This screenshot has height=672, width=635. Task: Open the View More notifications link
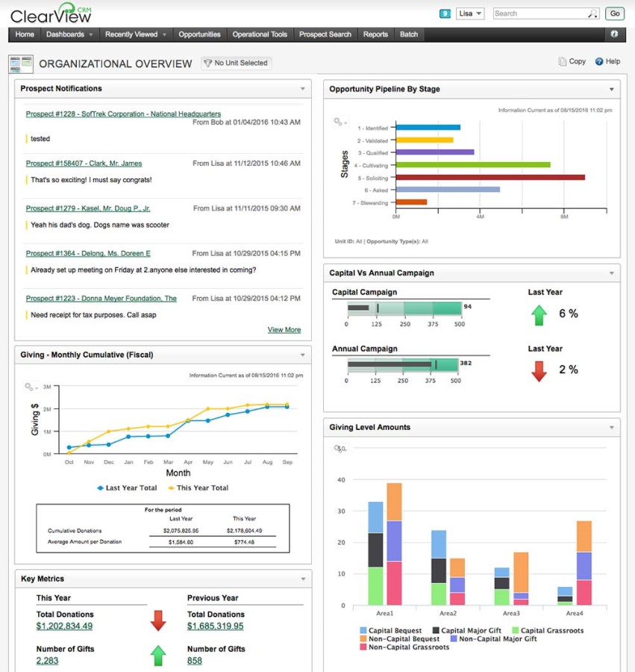click(284, 329)
